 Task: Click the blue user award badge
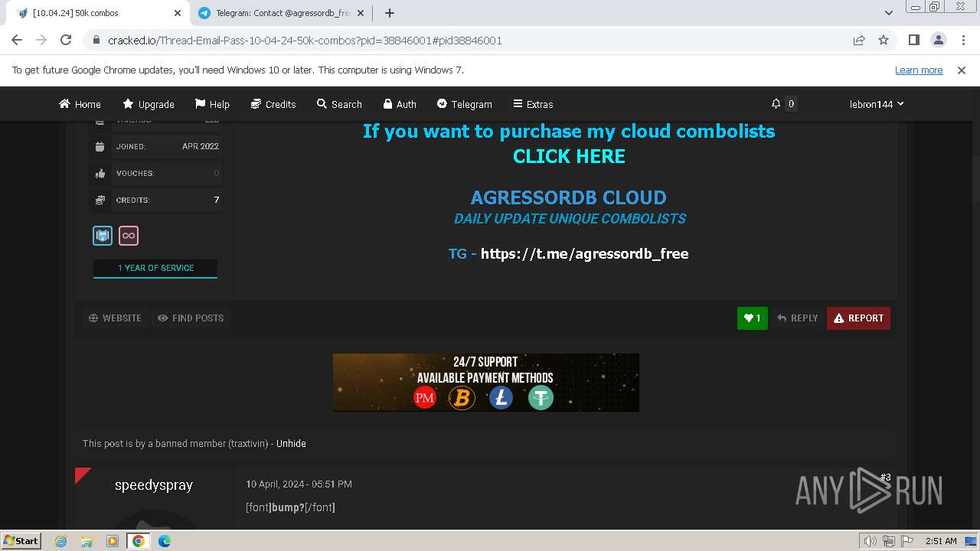tap(103, 236)
